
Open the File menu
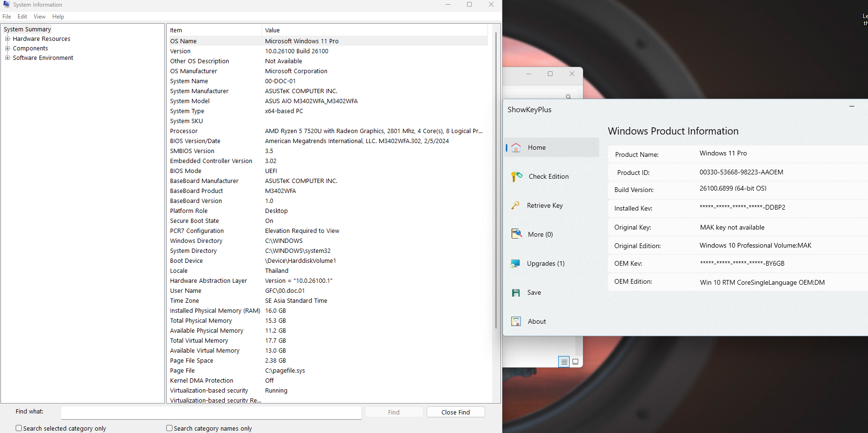pyautogui.click(x=7, y=17)
